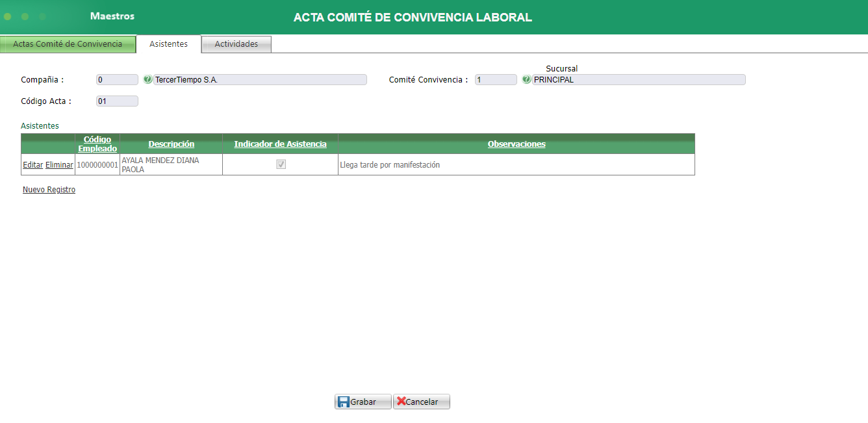Click the red X icon on Cancelar
Viewport: 868px width, 423px height.
coord(402,401)
